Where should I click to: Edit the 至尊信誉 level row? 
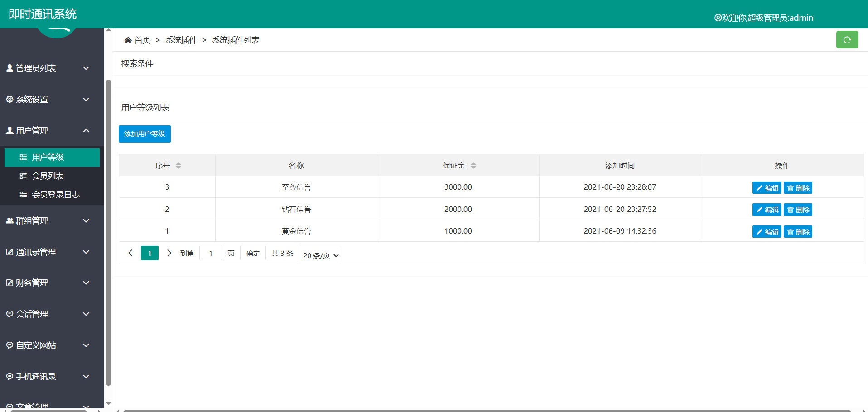coord(767,188)
